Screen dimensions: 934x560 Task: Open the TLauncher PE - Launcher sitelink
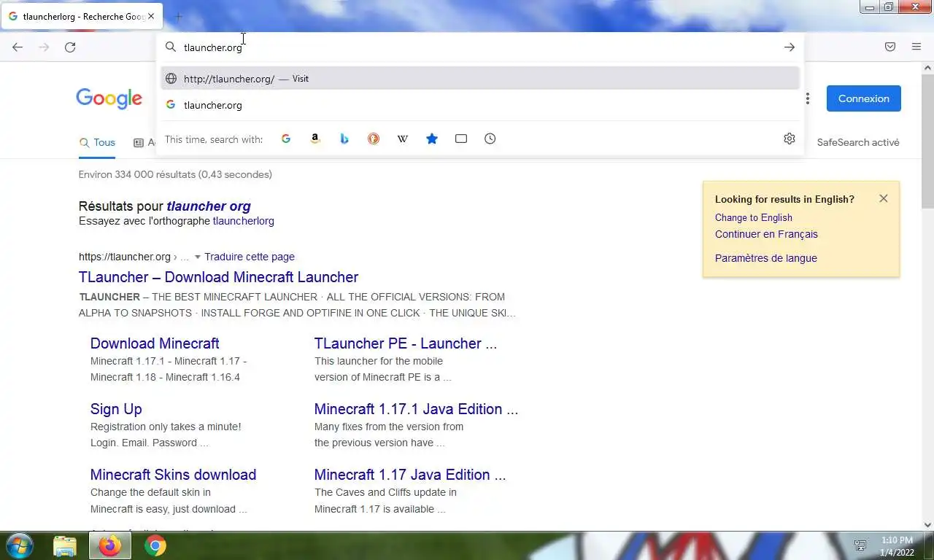(406, 343)
